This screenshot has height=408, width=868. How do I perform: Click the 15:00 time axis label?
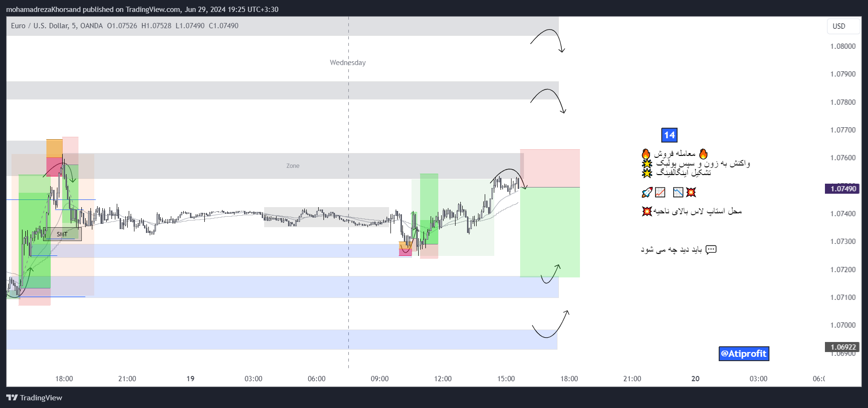pos(506,379)
